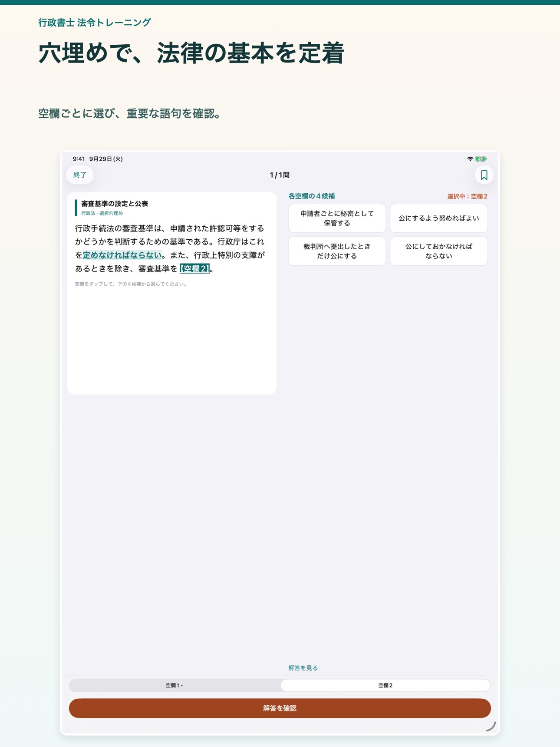The image size is (560, 747).
Task: Choose option 申請者ごとに秘密として保管する
Action: [x=337, y=218]
